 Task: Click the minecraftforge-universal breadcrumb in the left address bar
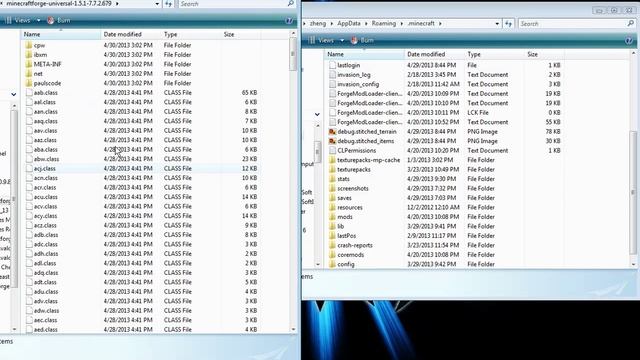(59, 4)
